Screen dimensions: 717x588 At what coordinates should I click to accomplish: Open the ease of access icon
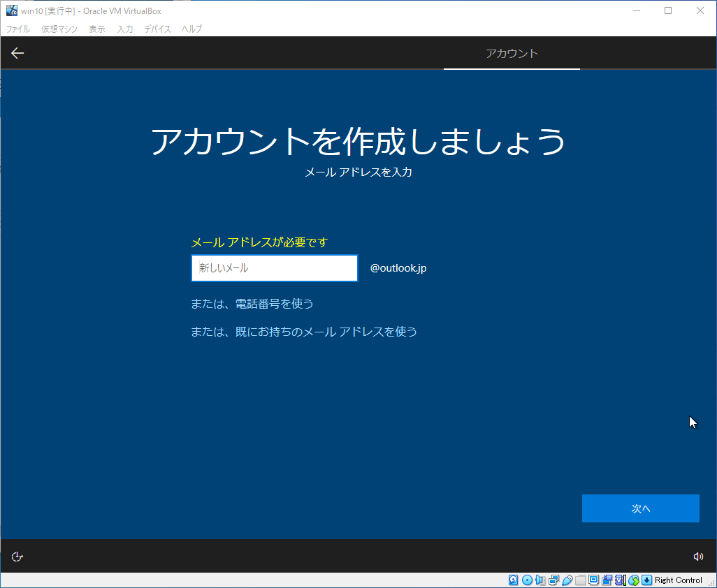(17, 557)
